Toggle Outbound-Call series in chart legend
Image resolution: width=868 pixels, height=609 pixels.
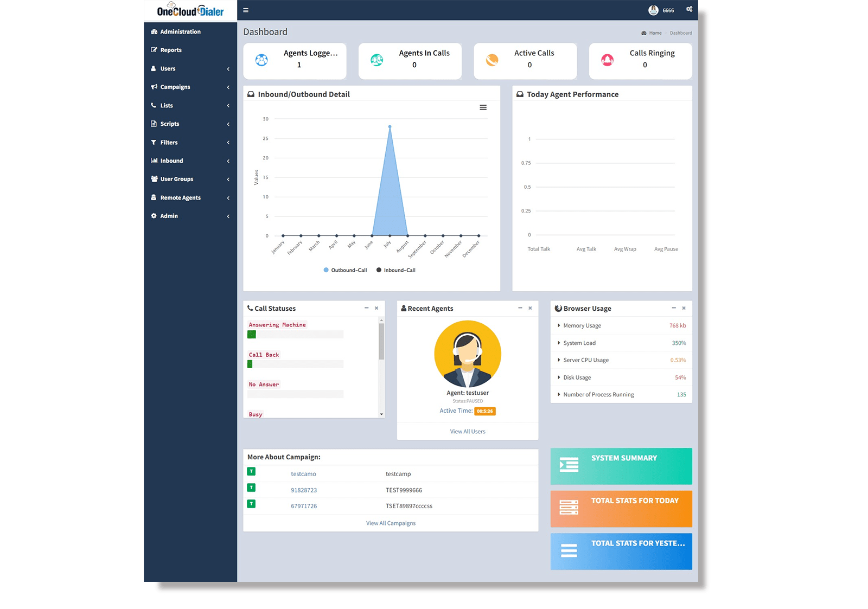coord(345,270)
